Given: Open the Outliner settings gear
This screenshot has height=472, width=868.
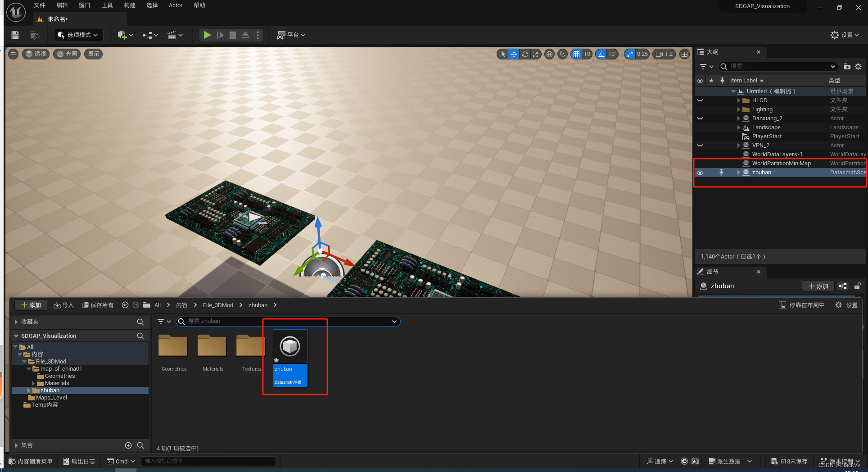Looking at the screenshot, I should click(x=858, y=66).
